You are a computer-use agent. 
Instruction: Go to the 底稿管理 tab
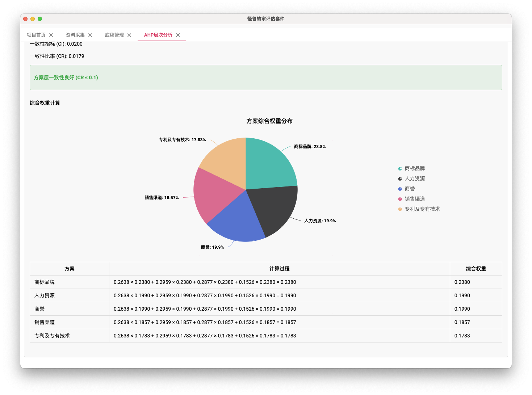point(114,35)
